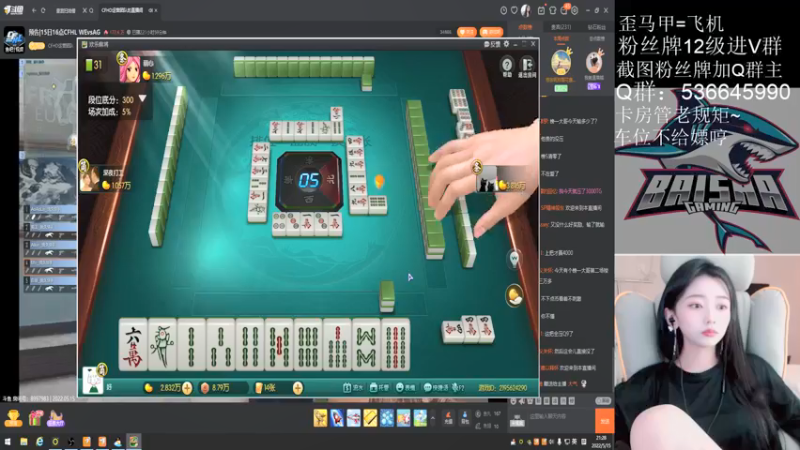Refresh page with the reload icon
The height and width of the screenshot is (450, 800).
pyautogui.click(x=43, y=10)
